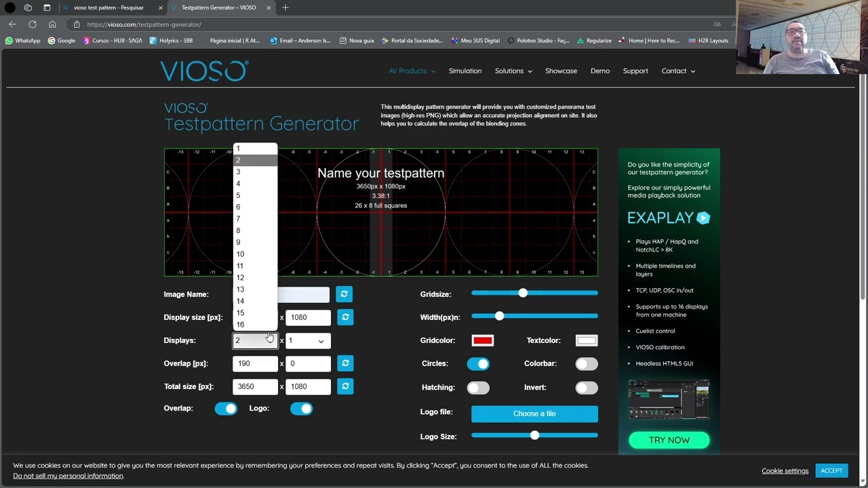Open the Simulation menu item
Image resolution: width=868 pixels, height=488 pixels.
pos(465,71)
